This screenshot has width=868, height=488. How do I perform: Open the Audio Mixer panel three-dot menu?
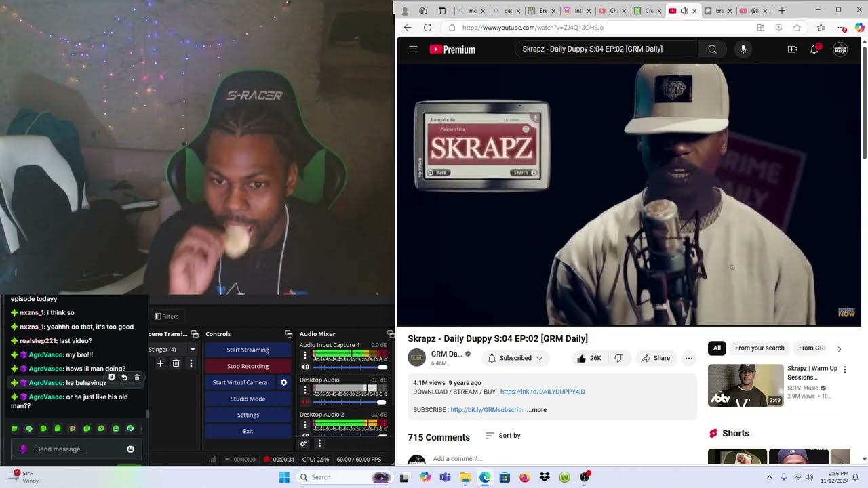point(319,443)
